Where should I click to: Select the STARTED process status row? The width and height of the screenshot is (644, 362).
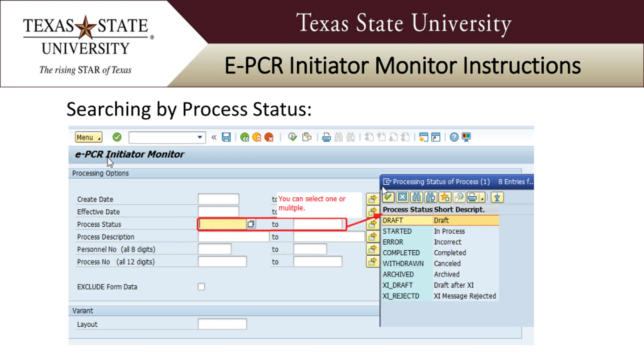tap(440, 231)
